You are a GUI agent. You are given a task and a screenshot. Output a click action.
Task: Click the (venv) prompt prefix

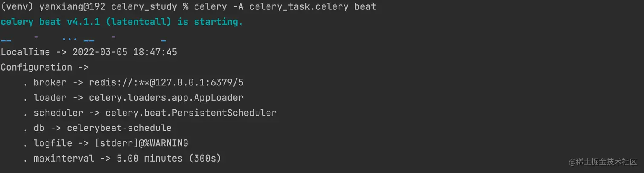pyautogui.click(x=17, y=7)
